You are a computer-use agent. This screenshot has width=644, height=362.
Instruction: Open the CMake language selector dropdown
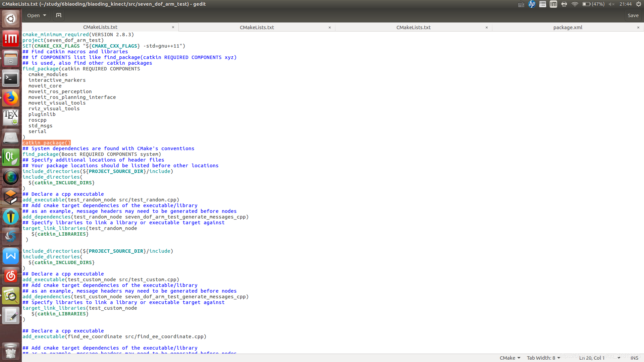point(510,358)
